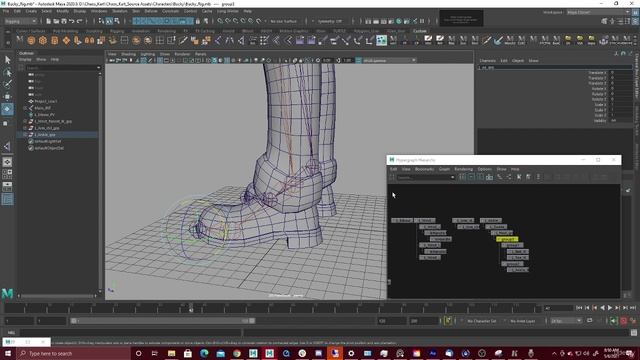This screenshot has height=360, width=640.
Task: Toggle select by hierarchy mode
Action: coord(102,21)
